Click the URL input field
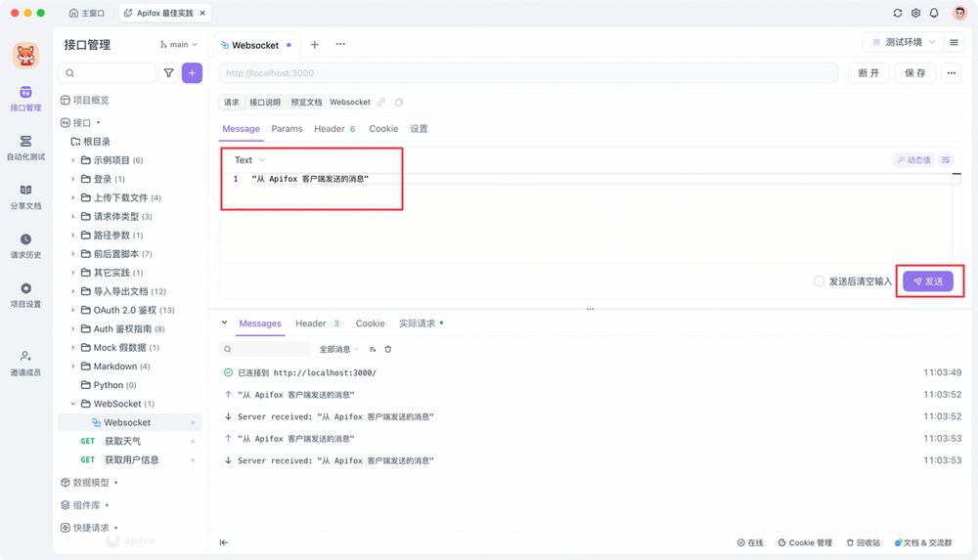978x560 pixels. pos(528,73)
